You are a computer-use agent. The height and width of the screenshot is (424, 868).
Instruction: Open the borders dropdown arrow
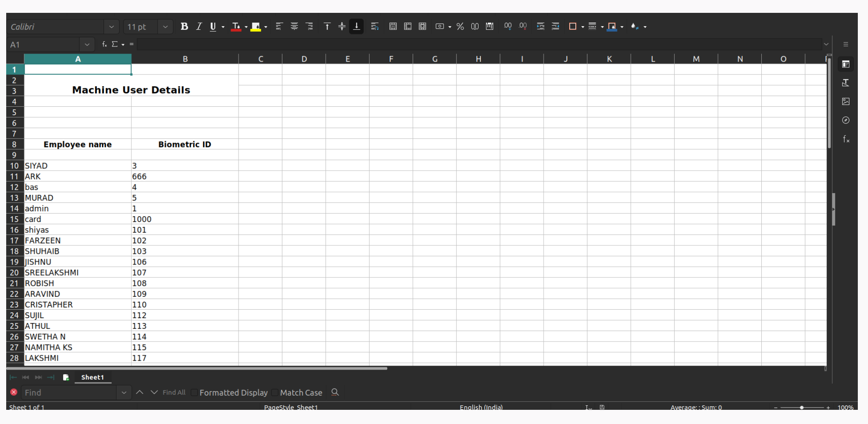[583, 27]
